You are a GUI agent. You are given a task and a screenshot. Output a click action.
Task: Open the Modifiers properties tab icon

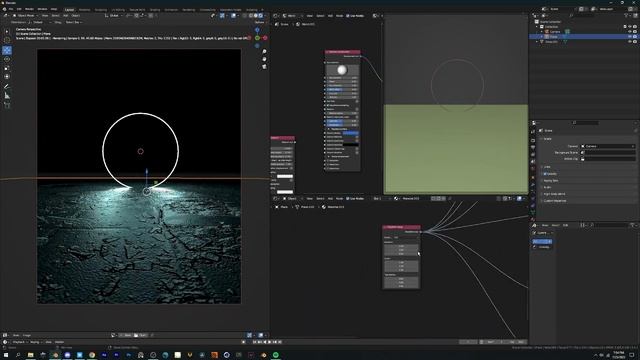[533, 184]
